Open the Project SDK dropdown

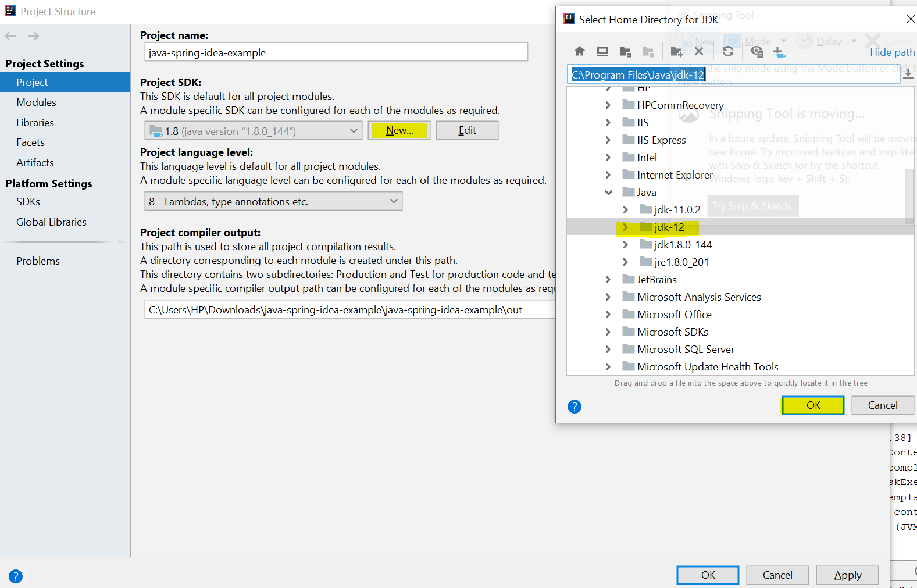pos(254,130)
